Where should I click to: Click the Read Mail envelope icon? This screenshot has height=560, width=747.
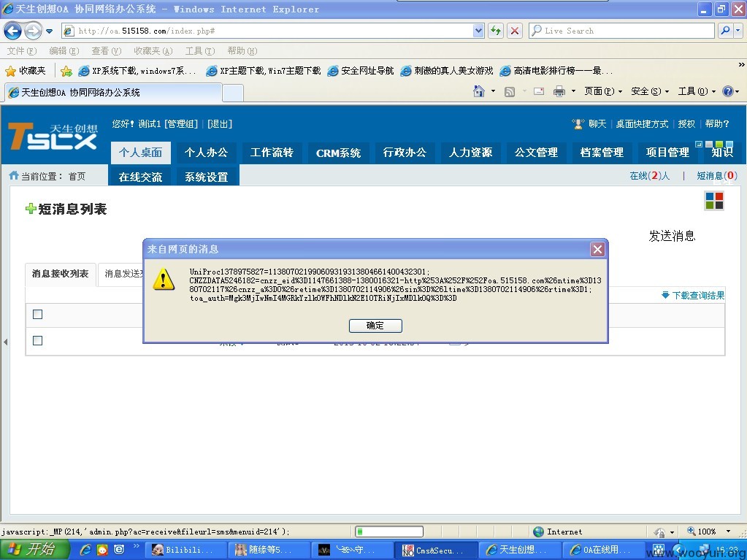[539, 91]
